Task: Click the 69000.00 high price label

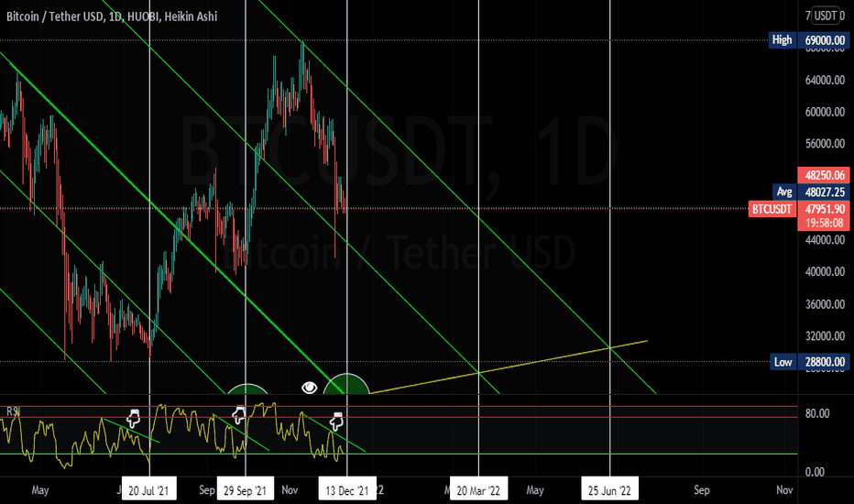Action: point(825,40)
